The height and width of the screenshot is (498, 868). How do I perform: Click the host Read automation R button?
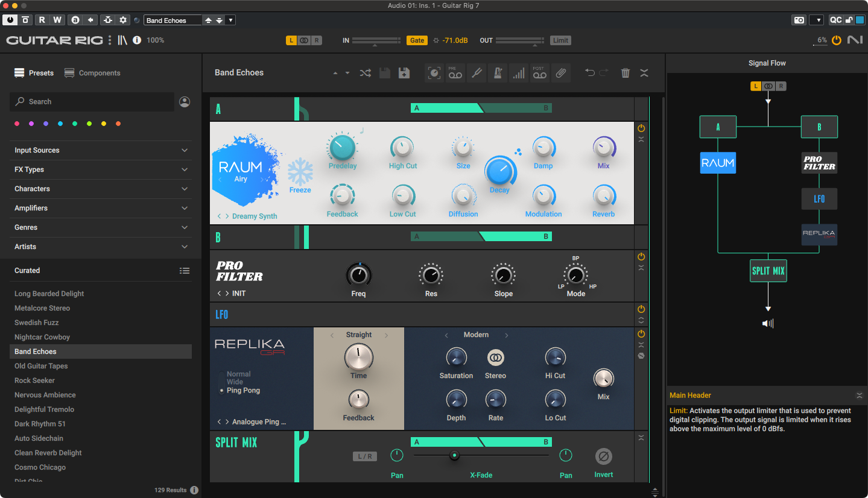pos(42,20)
